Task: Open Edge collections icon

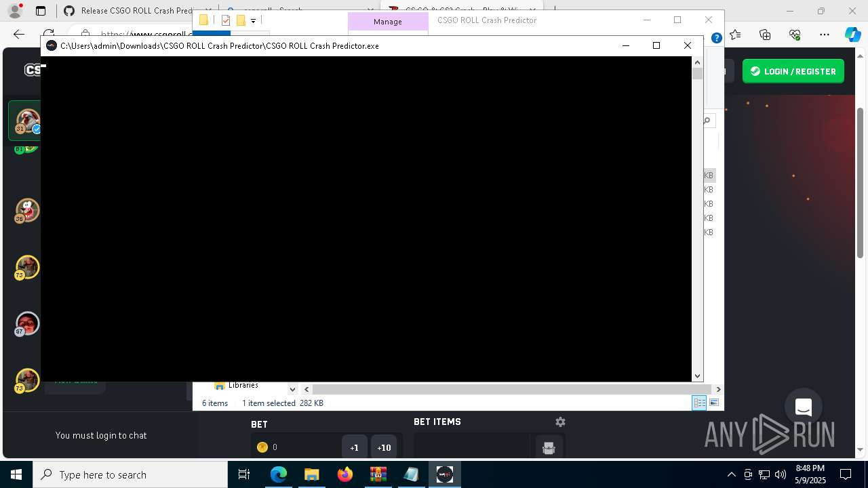Action: pos(765,35)
